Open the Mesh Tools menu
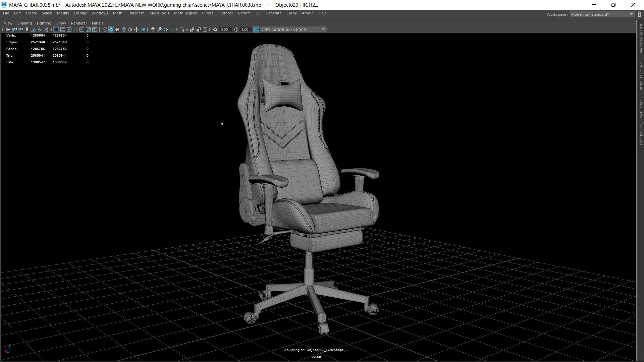The width and height of the screenshot is (644, 362). pos(159,13)
